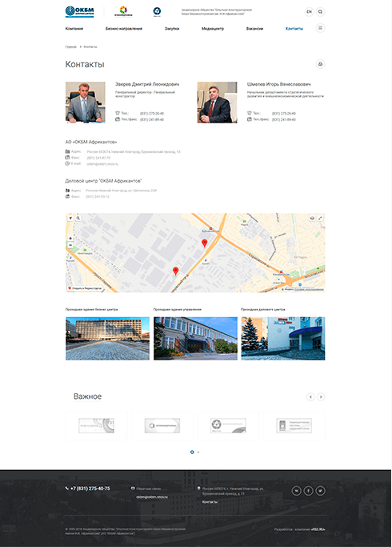392x547 pixels.
Task: Click the footer okbm e-mail address
Action: (x=152, y=497)
